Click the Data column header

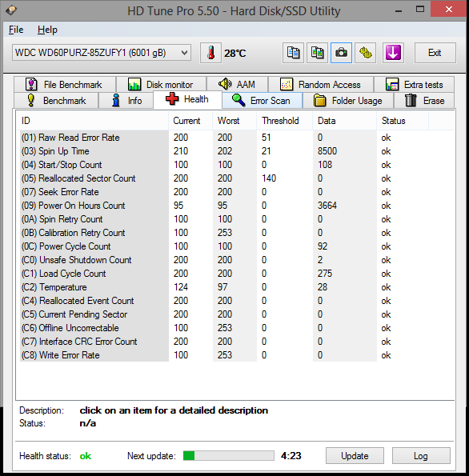click(x=344, y=121)
